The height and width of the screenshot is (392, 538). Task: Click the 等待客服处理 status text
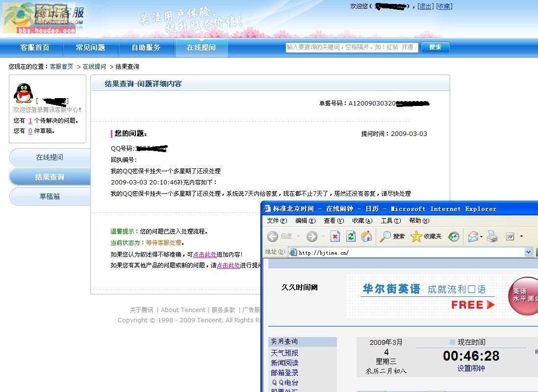coord(164,243)
